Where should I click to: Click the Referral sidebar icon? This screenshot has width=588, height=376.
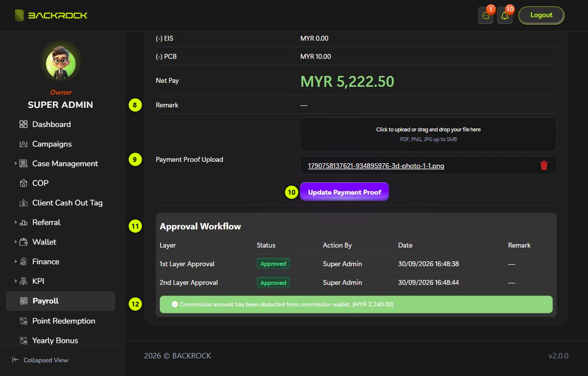(24, 223)
